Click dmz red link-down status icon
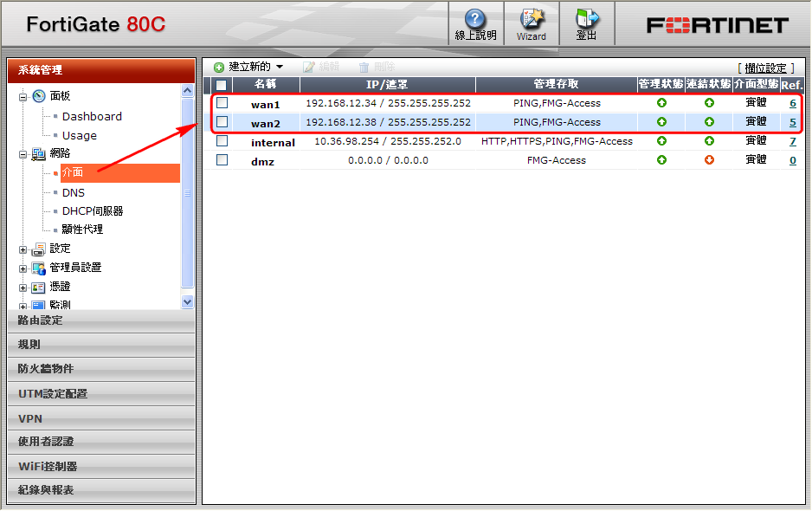Viewport: 812px width, 511px height. pyautogui.click(x=709, y=159)
